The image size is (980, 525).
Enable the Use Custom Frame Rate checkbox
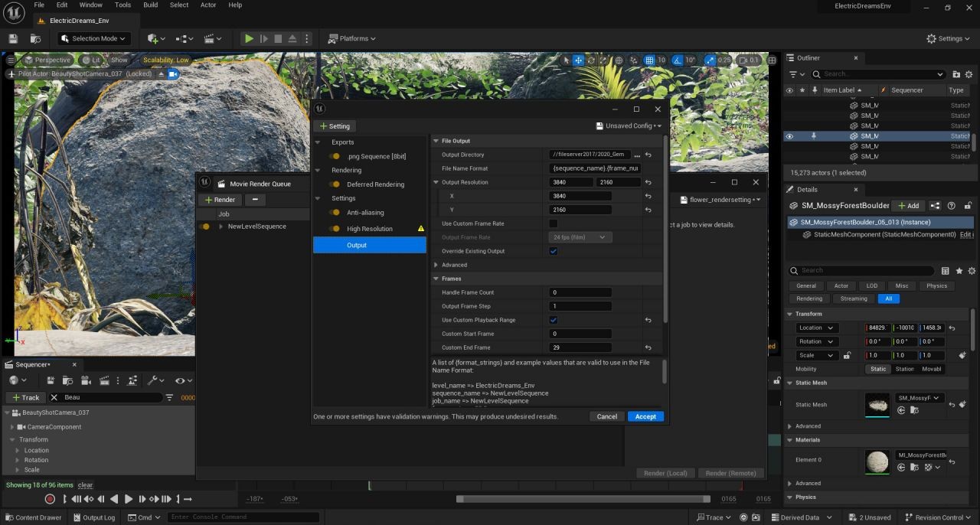point(554,223)
